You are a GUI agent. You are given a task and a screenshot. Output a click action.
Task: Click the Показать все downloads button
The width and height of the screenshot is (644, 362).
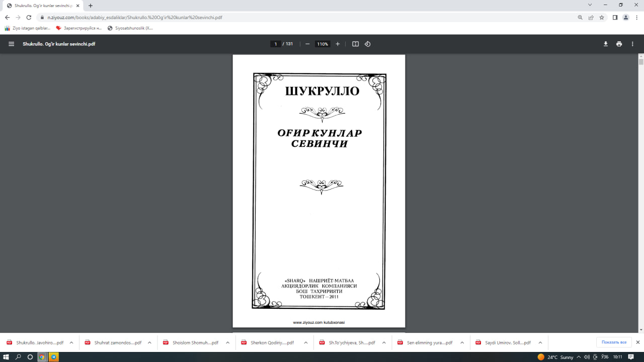point(613,342)
